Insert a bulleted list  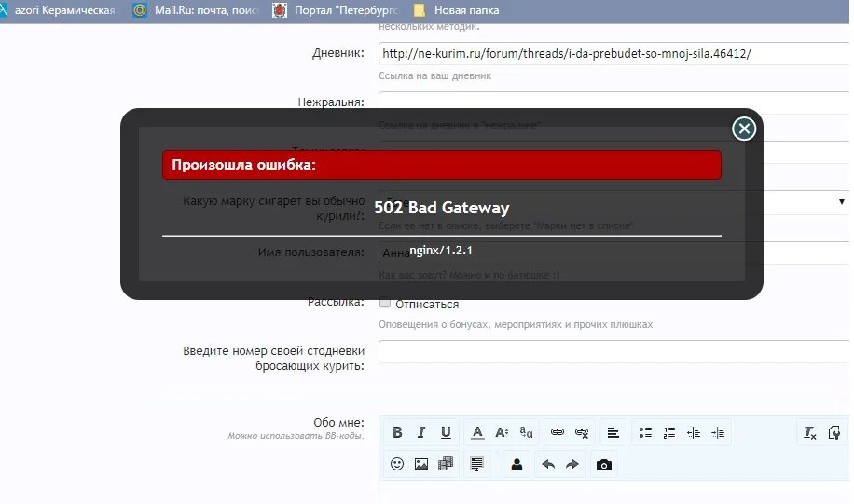point(645,432)
